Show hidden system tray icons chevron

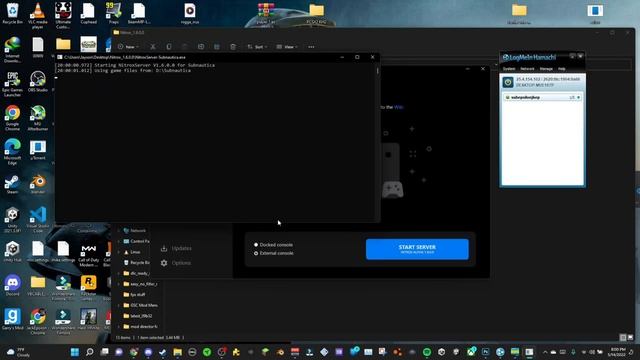coord(544,352)
